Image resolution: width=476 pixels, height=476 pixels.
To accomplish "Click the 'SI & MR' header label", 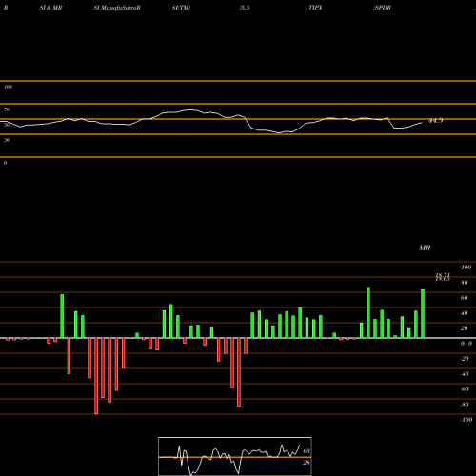I will pyautogui.click(x=50, y=8).
